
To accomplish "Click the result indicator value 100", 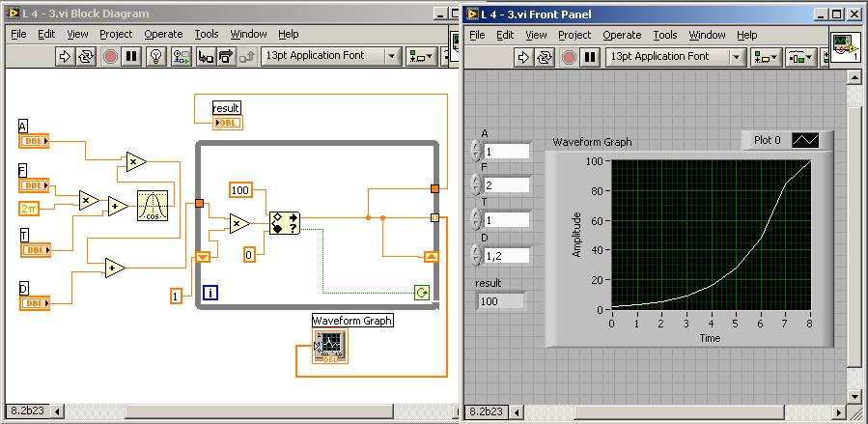I will coord(500,301).
